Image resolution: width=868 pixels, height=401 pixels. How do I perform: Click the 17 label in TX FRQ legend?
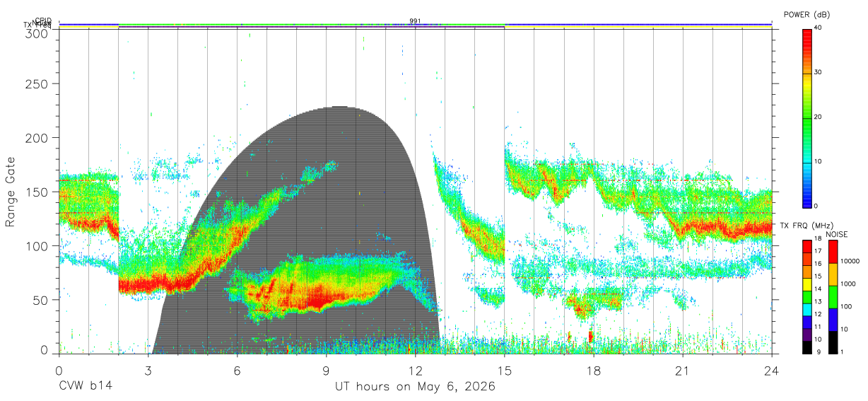817,250
